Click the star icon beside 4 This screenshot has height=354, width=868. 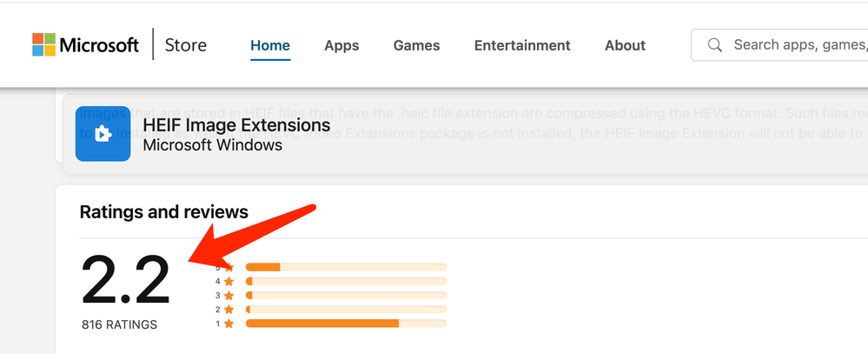point(229,282)
